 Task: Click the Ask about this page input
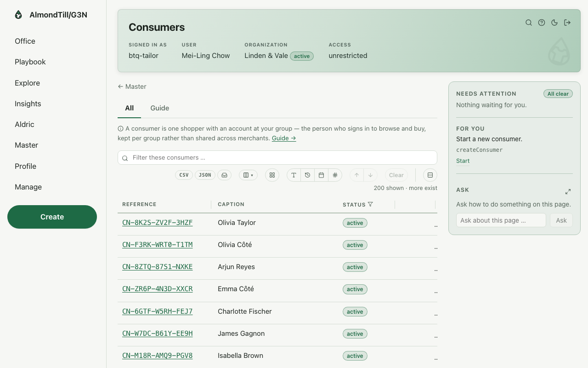[501, 220]
